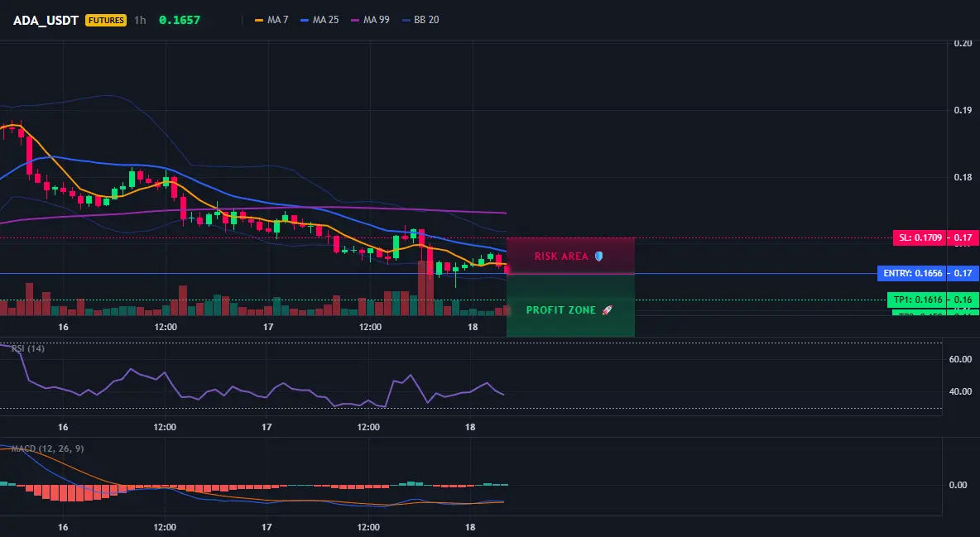Click the 60.00 RSI axis label

click(x=960, y=359)
